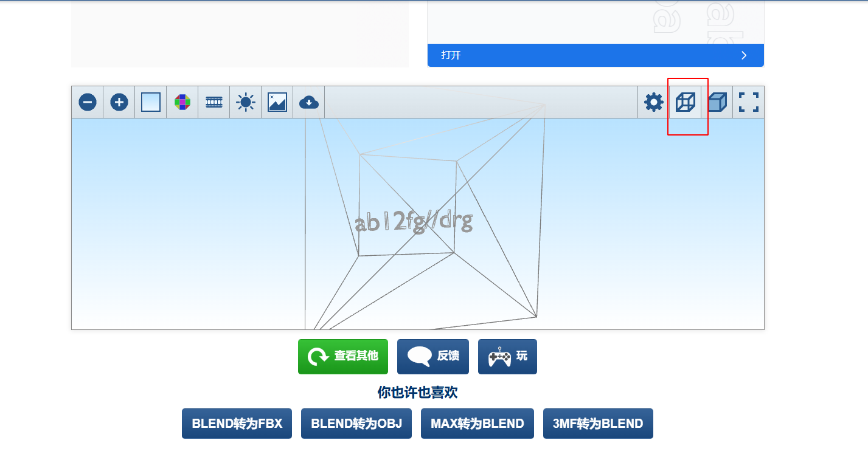This screenshot has width=868, height=457.
Task: Open the 反馈 feedback button
Action: tap(433, 357)
